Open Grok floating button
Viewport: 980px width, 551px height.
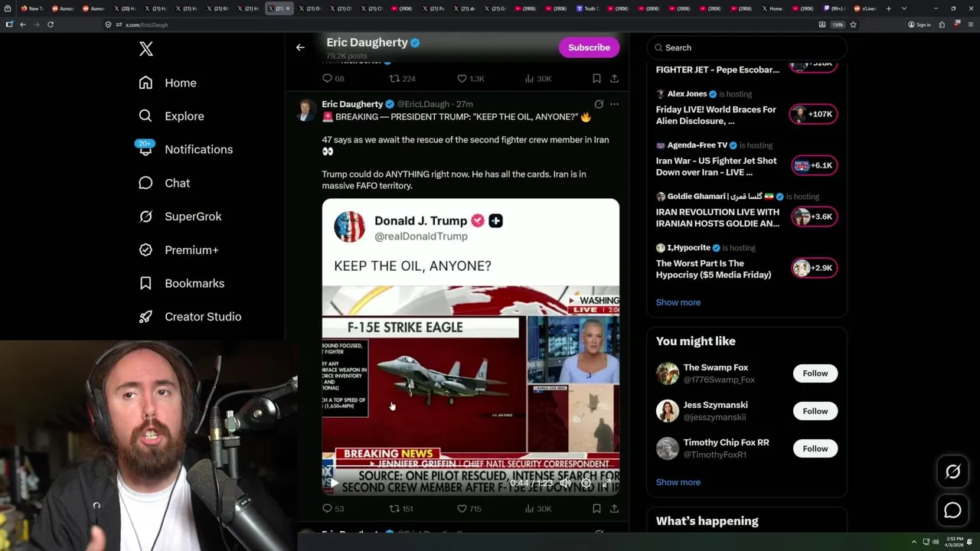point(952,472)
